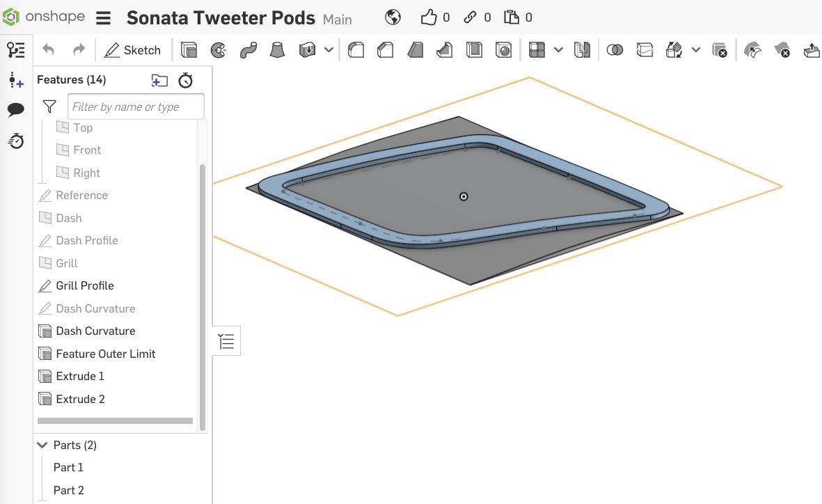Open the history stopwatch in left sidebar
The width and height of the screenshot is (822, 504).
16,141
